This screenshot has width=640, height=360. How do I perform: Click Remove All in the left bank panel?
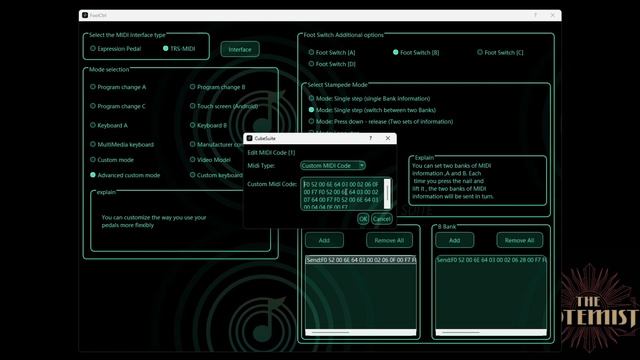click(389, 240)
